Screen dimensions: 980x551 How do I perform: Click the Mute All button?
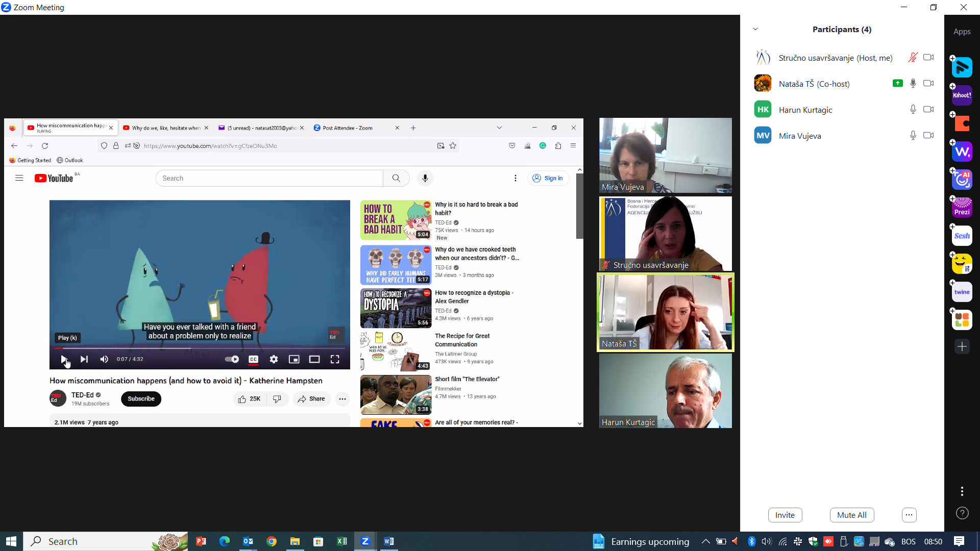tap(851, 515)
